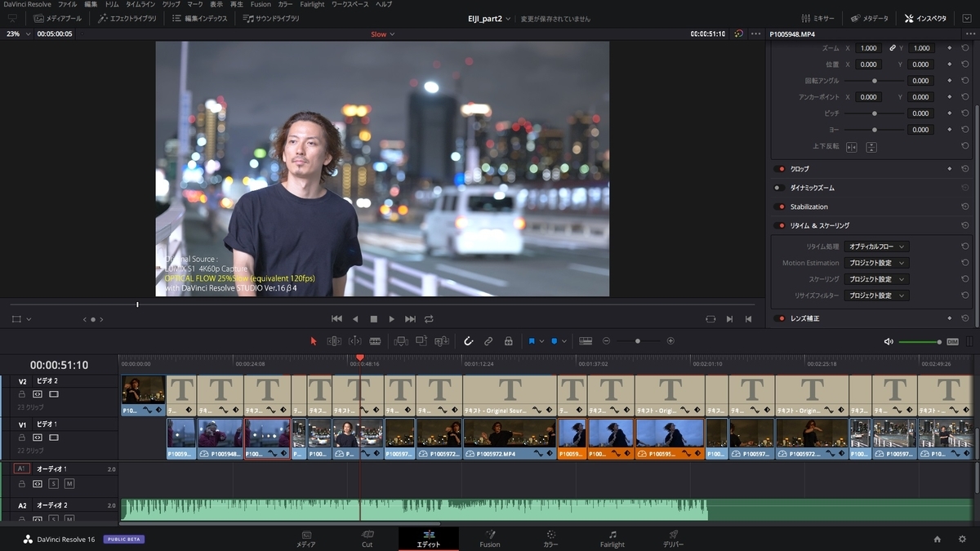The image size is (980, 551).
Task: Switch to the Fusion page tab
Action: pos(490,539)
